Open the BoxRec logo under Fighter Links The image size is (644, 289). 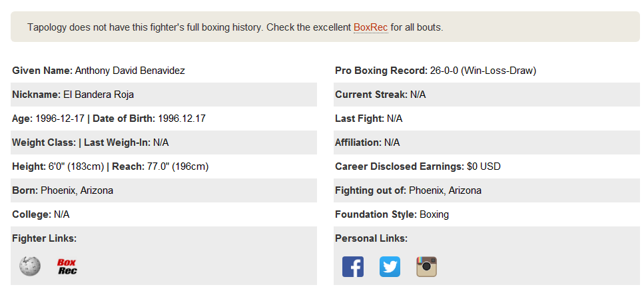coord(67,266)
